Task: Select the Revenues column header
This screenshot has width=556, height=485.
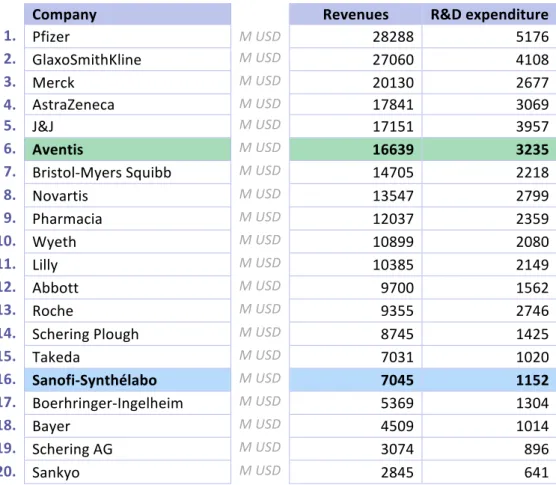Action: (356, 14)
